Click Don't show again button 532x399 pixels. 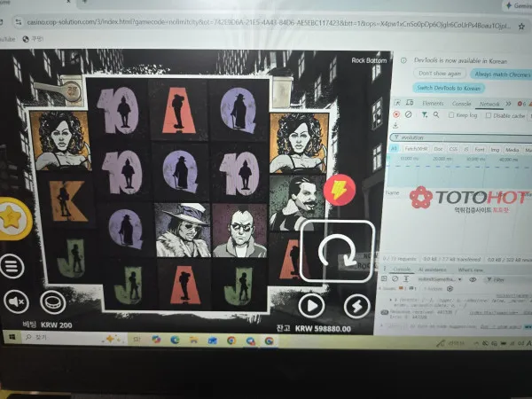tap(440, 74)
